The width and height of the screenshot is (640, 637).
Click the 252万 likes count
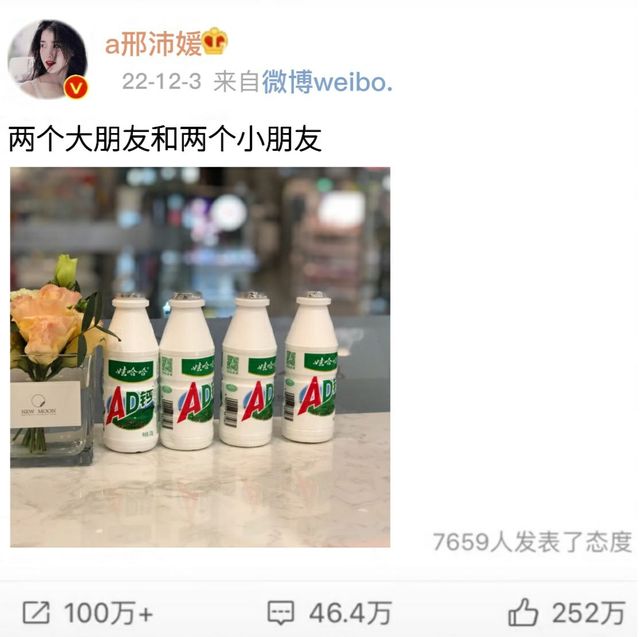[589, 613]
